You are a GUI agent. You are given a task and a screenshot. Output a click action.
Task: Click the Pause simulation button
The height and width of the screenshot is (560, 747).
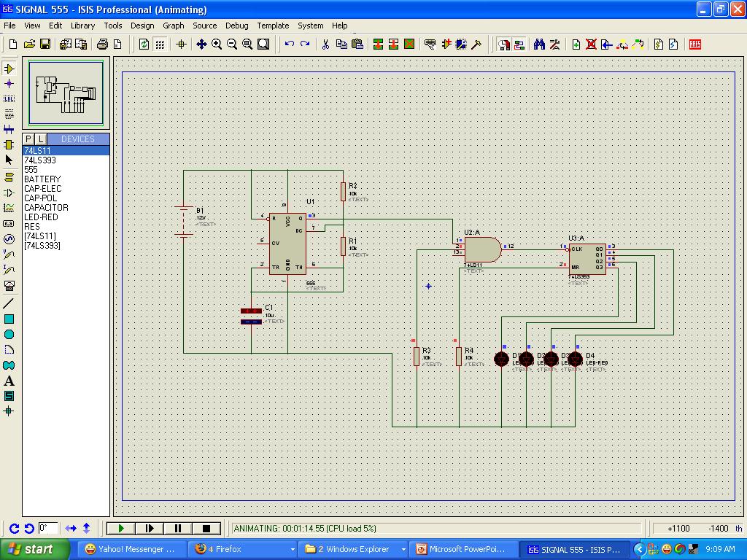178,528
